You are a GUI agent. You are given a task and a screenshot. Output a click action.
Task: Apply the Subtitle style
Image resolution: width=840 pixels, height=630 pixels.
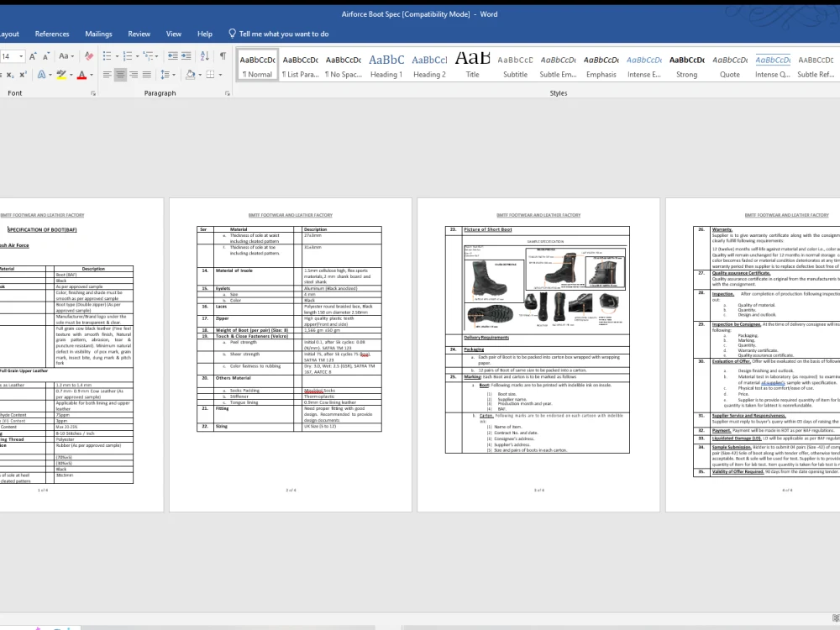point(516,66)
